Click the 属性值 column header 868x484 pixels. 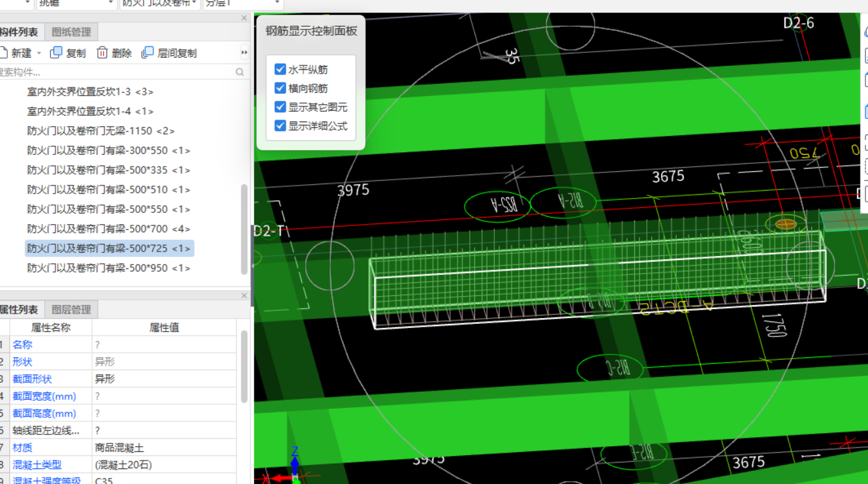coord(164,328)
